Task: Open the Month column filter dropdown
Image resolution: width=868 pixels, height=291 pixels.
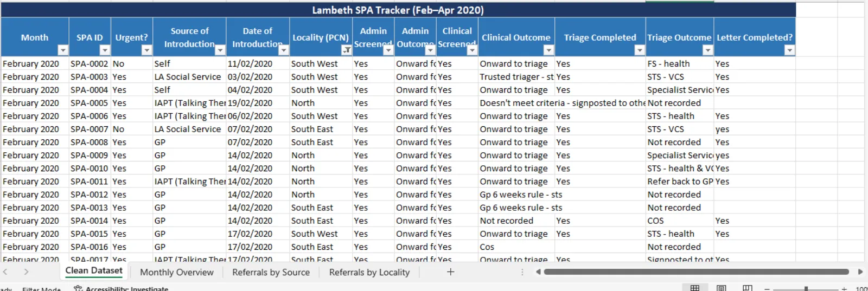Action: click(63, 50)
